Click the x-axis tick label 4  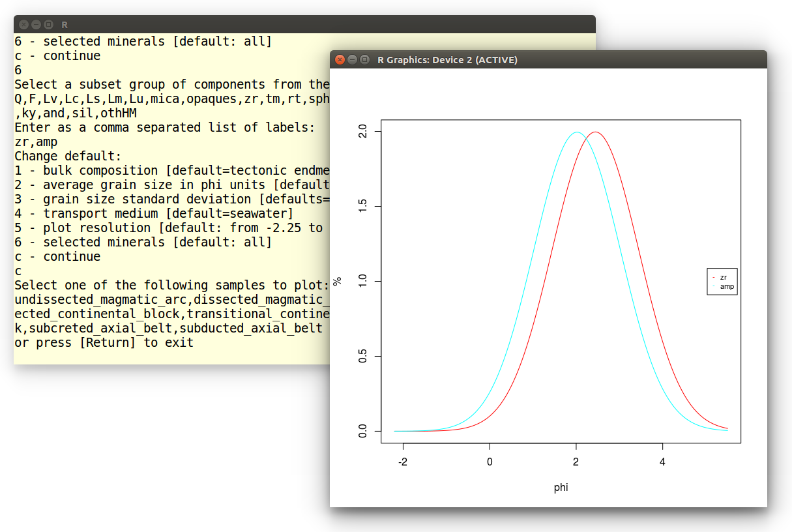(x=662, y=462)
